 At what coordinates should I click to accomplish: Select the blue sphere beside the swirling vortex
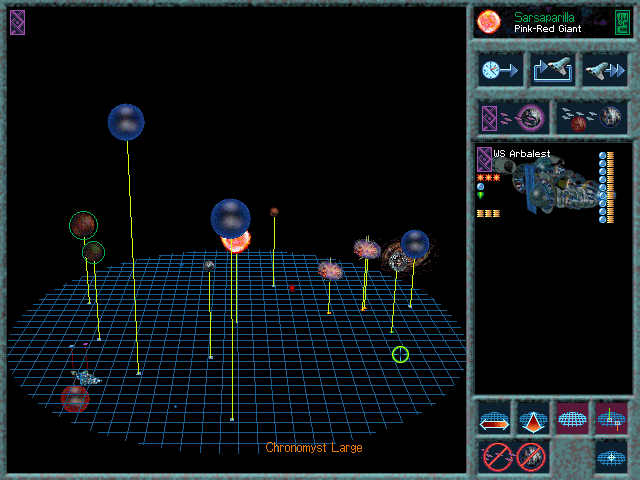pos(415,244)
